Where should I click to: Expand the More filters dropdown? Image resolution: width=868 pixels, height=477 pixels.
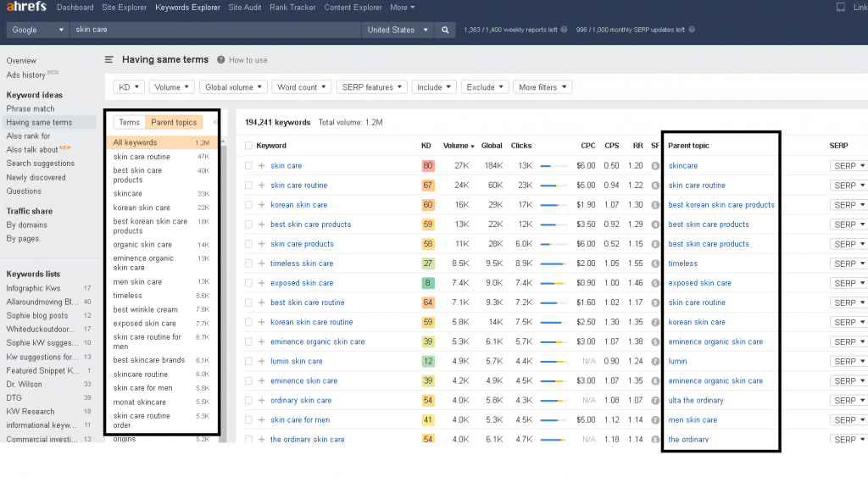coord(542,87)
